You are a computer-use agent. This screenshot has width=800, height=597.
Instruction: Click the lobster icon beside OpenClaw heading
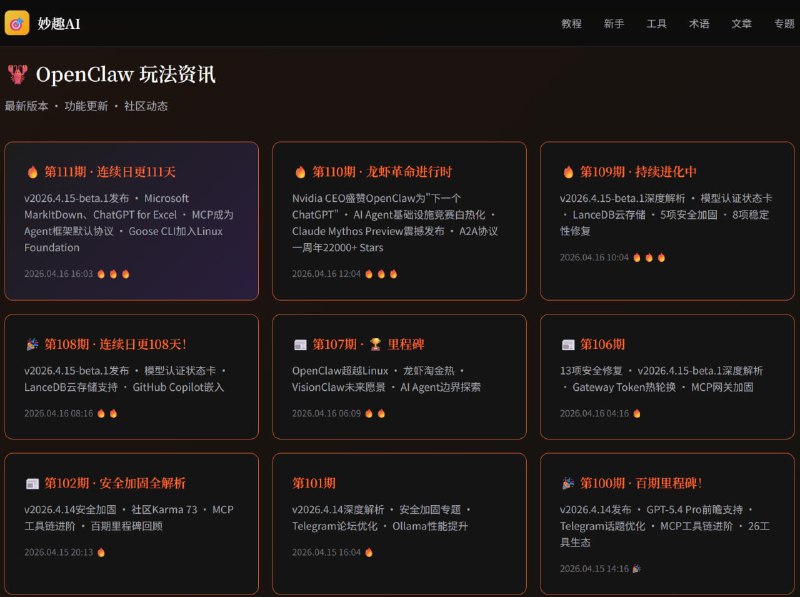pos(17,74)
